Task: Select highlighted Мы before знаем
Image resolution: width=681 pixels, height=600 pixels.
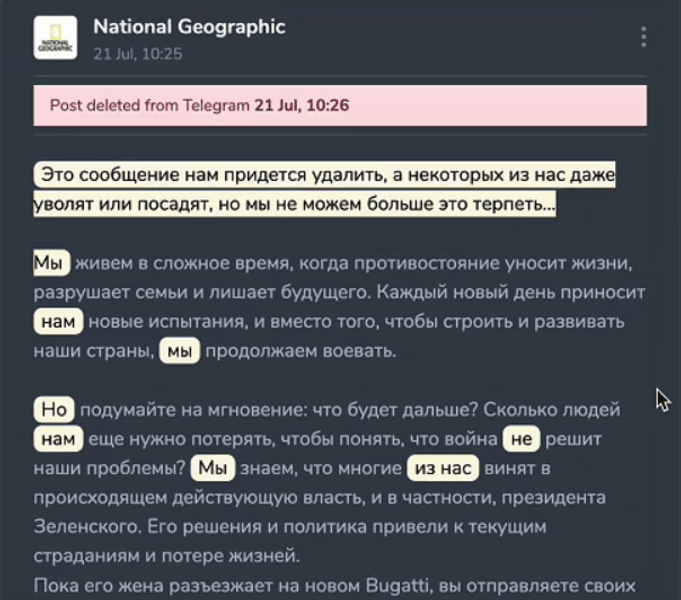Action: 214,468
